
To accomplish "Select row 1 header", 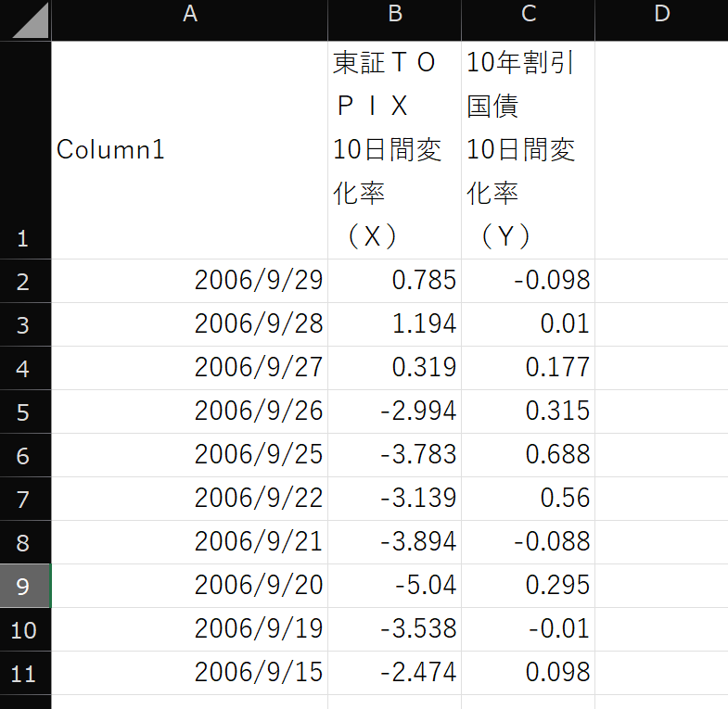I will tap(25, 150).
